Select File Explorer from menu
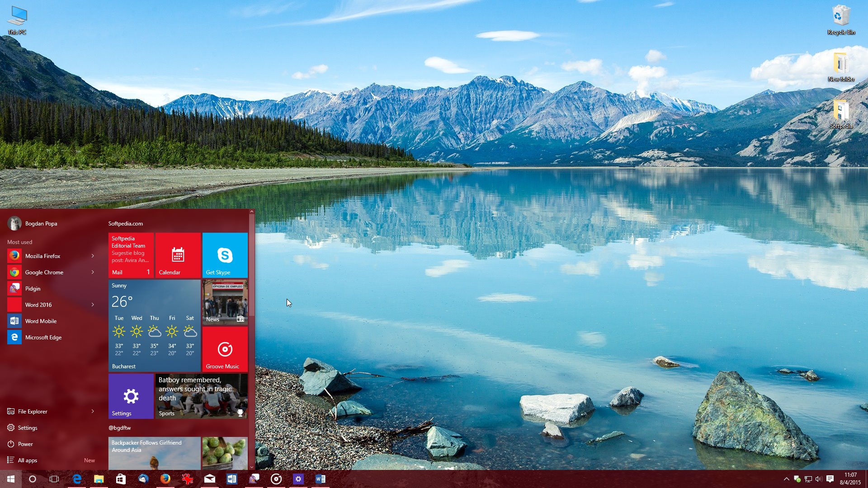This screenshot has height=488, width=868. point(32,411)
